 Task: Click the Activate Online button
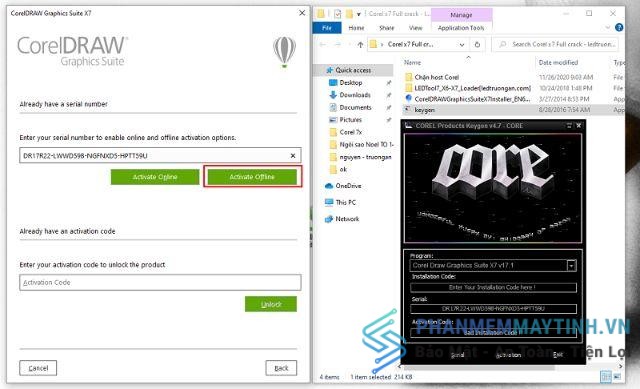155,177
